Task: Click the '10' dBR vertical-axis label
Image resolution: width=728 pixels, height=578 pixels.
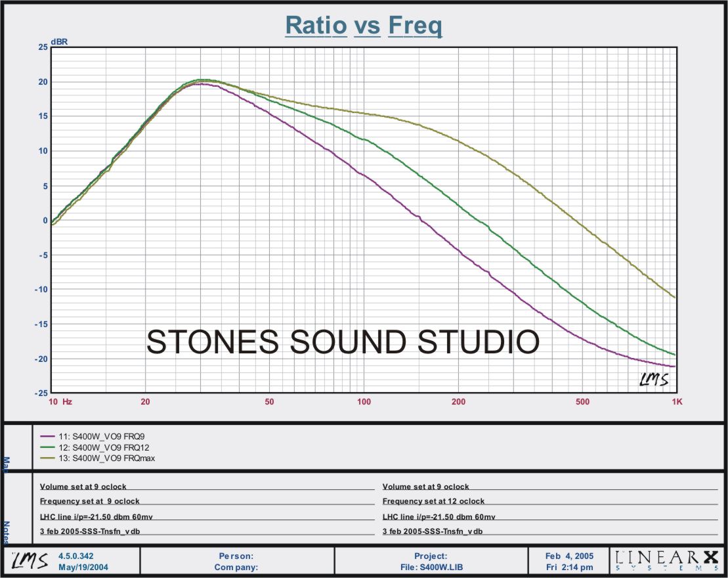Action: click(43, 151)
